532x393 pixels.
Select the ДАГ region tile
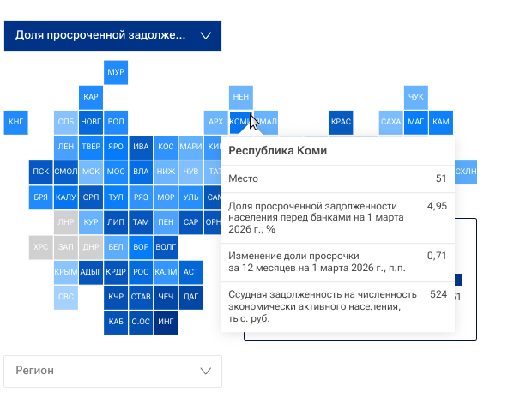(x=191, y=297)
